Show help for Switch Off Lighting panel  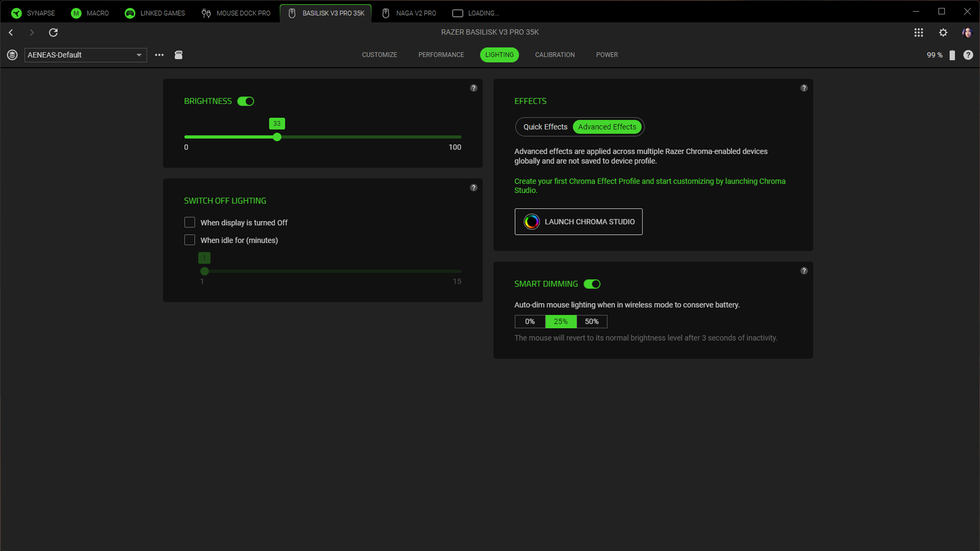pos(474,188)
